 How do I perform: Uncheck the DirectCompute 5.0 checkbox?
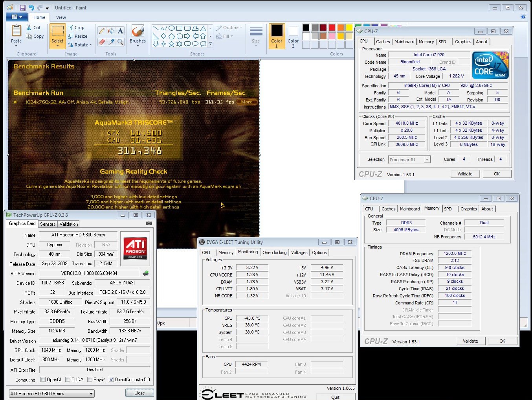tap(112, 380)
